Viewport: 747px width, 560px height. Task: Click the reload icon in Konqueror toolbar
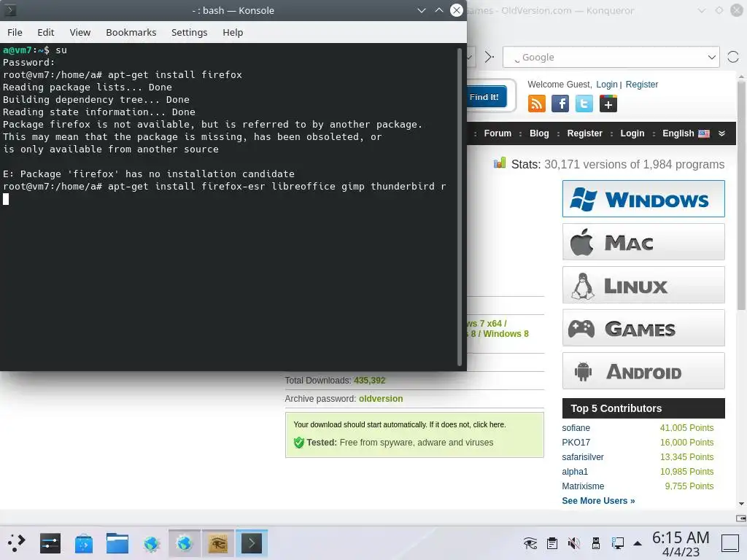point(732,57)
